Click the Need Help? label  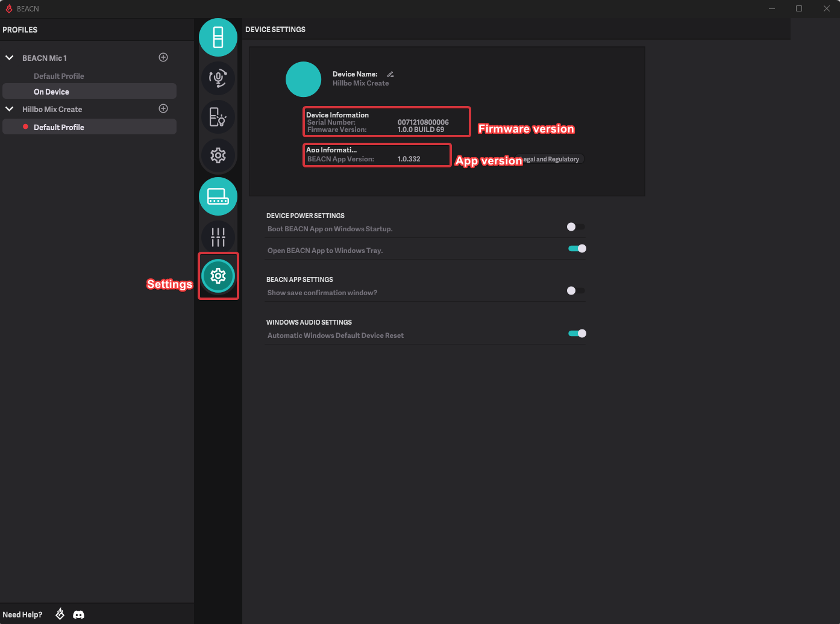tap(22, 614)
